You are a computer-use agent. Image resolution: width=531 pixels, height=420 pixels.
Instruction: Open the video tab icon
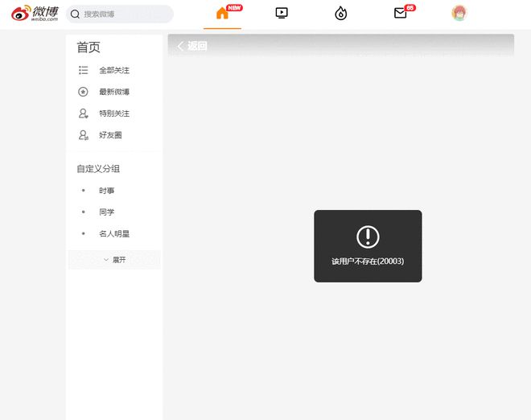(282, 13)
